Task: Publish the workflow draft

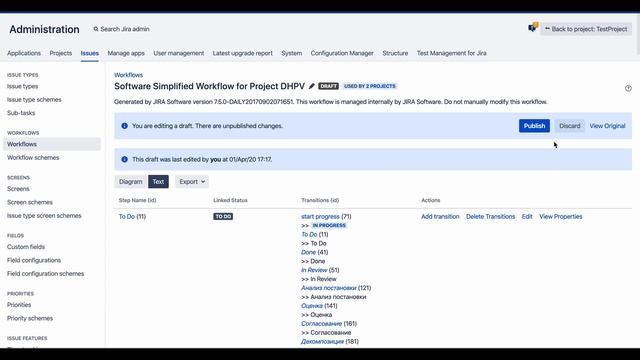Action: tap(534, 126)
